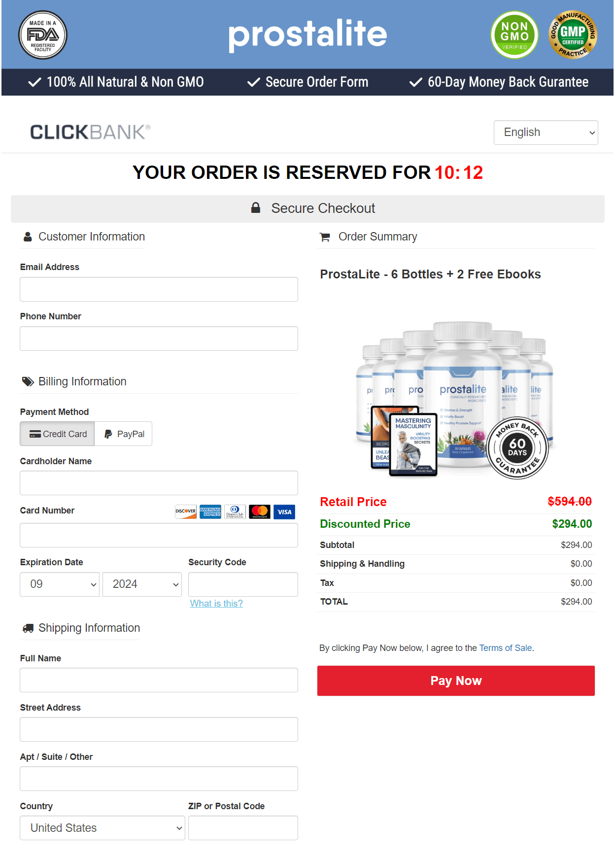Click the Discover card icon
The image size is (616, 854).
pyautogui.click(x=186, y=512)
